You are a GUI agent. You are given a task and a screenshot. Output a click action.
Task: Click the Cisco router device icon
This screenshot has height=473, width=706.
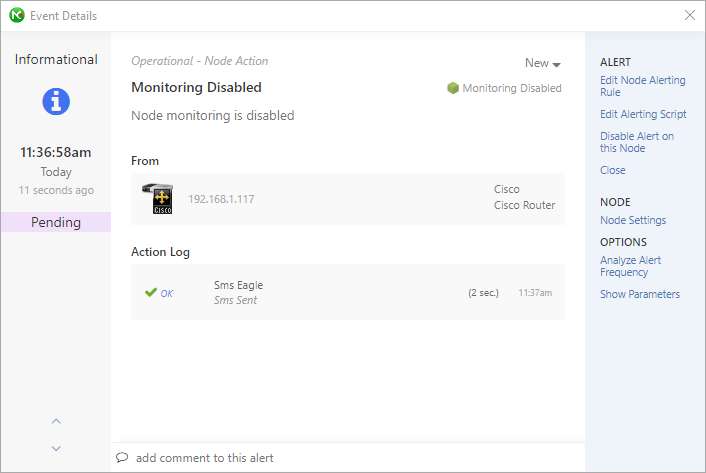[x=158, y=198]
